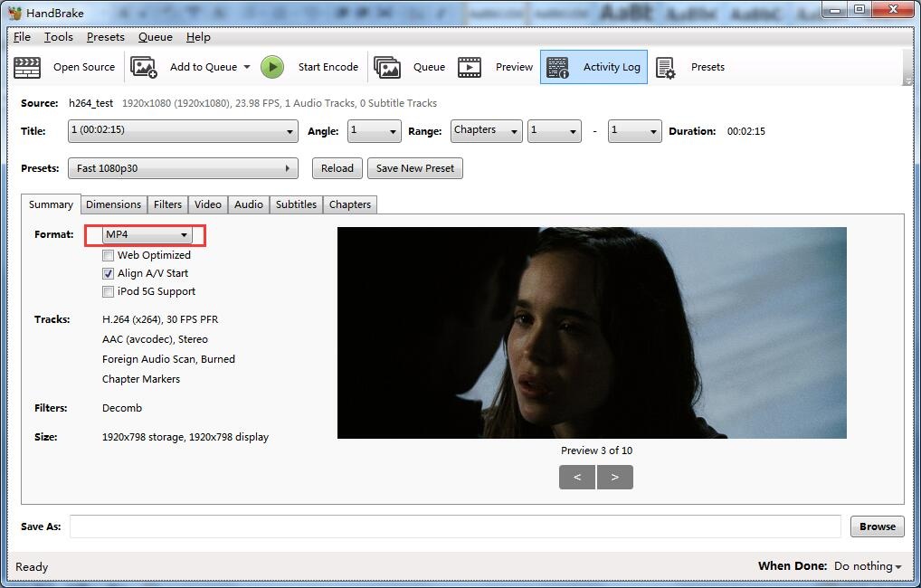Screen dimensions: 921x588
Task: Switch to the Filters tab
Action: (167, 204)
